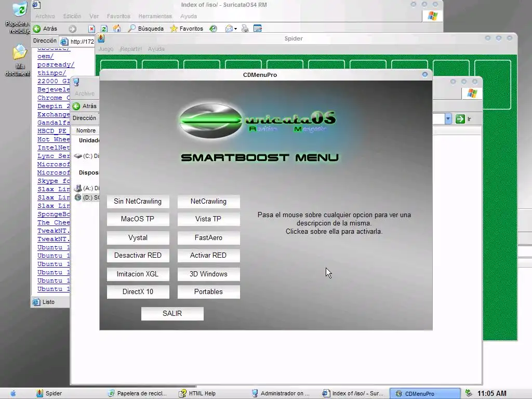Select Imitacion XGL option
Image resolution: width=532 pixels, height=399 pixels.
click(138, 274)
